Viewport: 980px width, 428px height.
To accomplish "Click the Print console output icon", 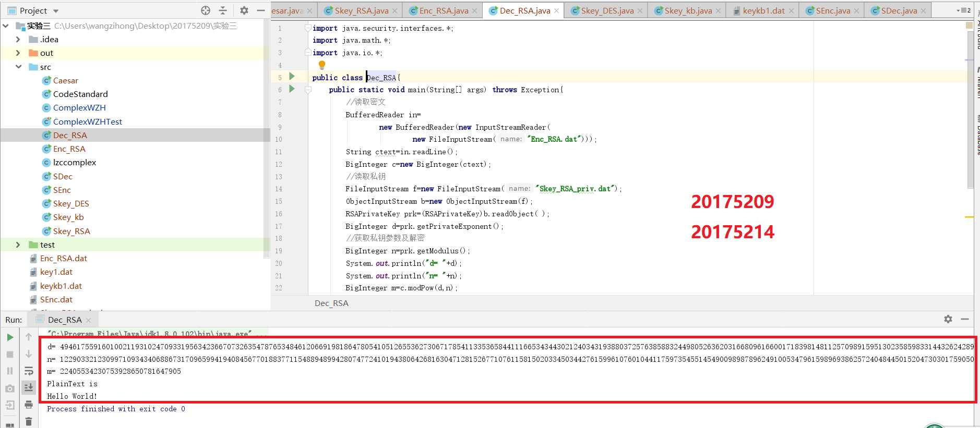I will pos(29,405).
